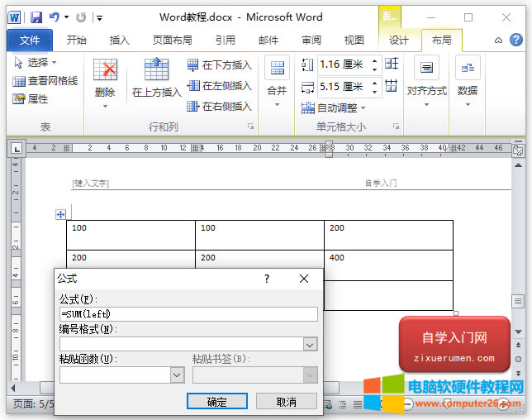Click the Delete (删除) table icon

coord(105,71)
